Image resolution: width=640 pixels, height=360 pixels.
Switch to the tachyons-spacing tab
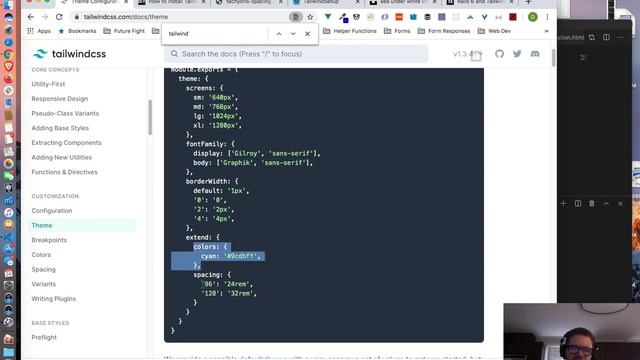(x=249, y=2)
